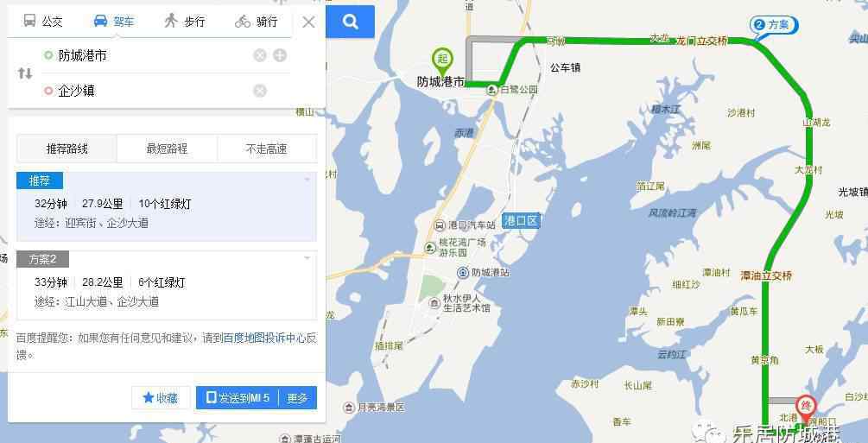The image size is (868, 443).
Task: Open the 更多 send options dropdown
Action: 298,397
